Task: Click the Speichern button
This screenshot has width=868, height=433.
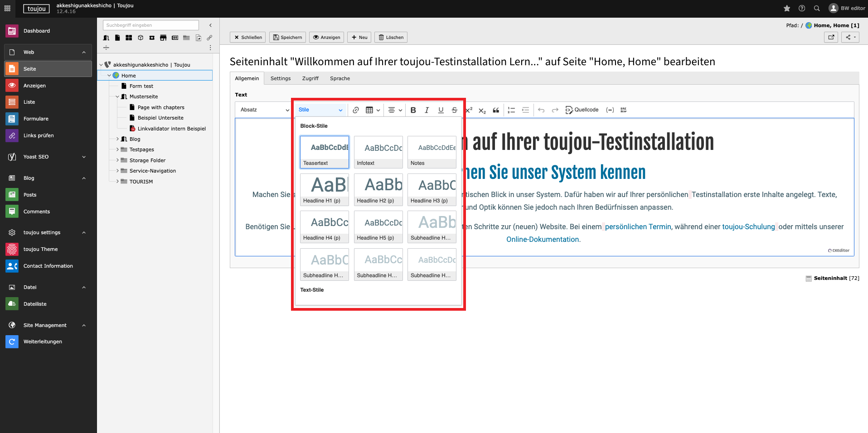Action: [287, 37]
